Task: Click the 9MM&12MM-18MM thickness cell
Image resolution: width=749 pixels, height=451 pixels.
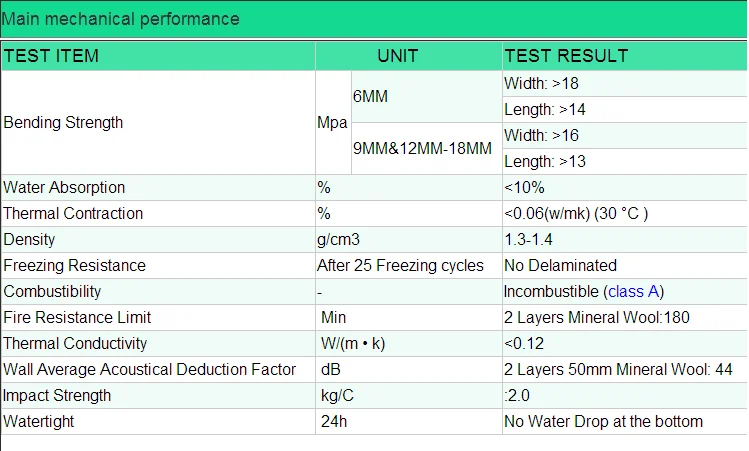Action: pos(422,149)
